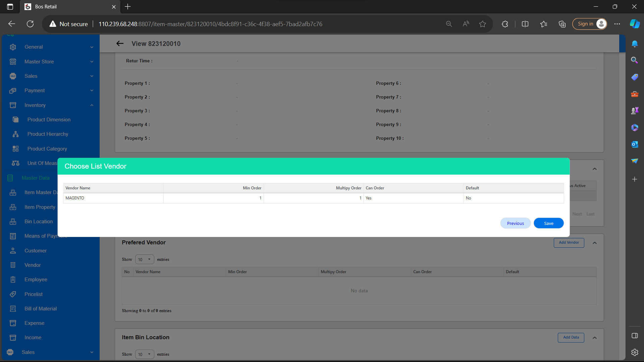644x362 pixels.
Task: Expand the General menu chevron
Action: click(x=92, y=47)
